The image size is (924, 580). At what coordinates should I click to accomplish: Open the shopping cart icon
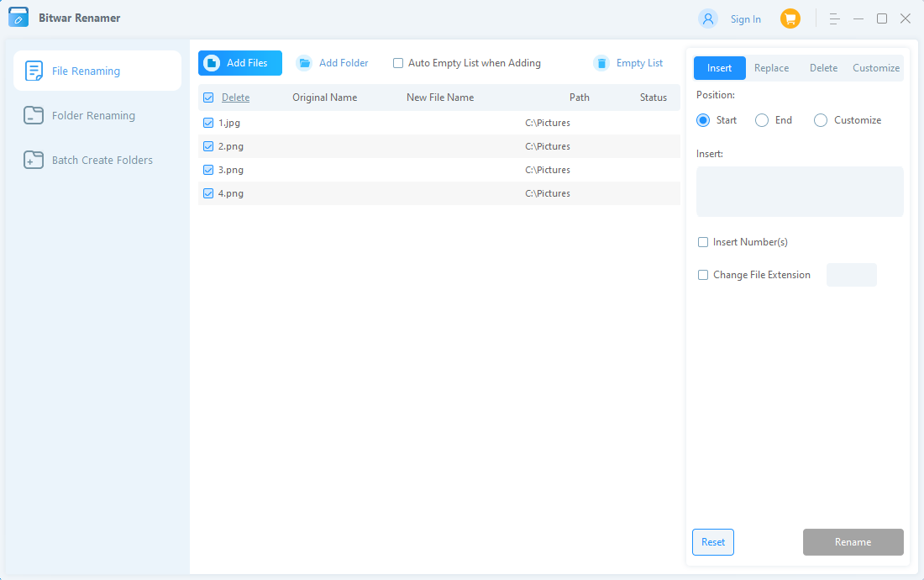pos(790,18)
